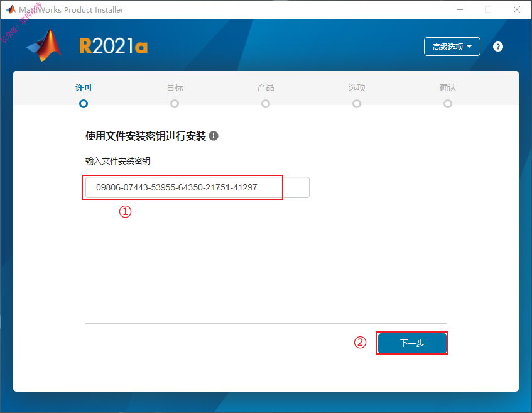Select the 目标 step tab
Image resolution: width=532 pixels, height=413 pixels.
tap(175, 87)
